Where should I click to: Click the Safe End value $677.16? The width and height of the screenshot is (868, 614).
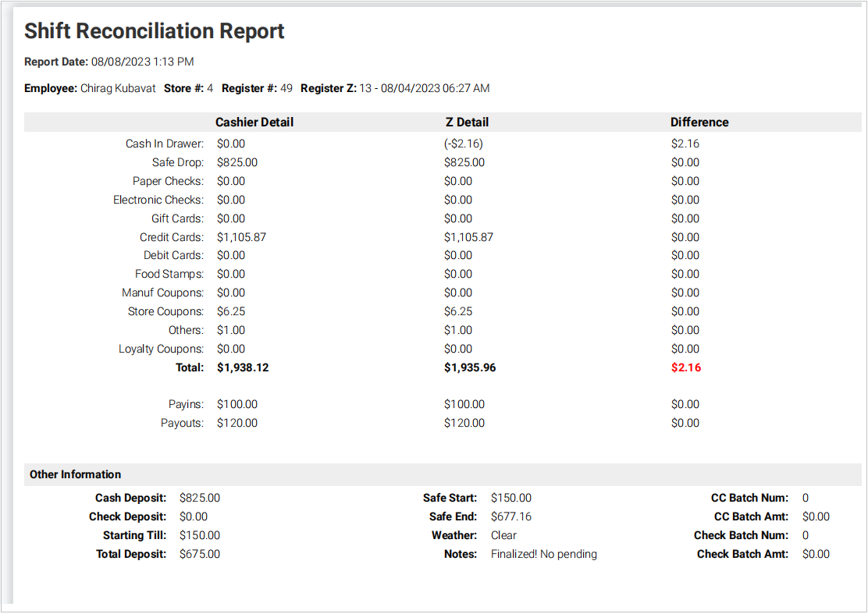tap(512, 516)
